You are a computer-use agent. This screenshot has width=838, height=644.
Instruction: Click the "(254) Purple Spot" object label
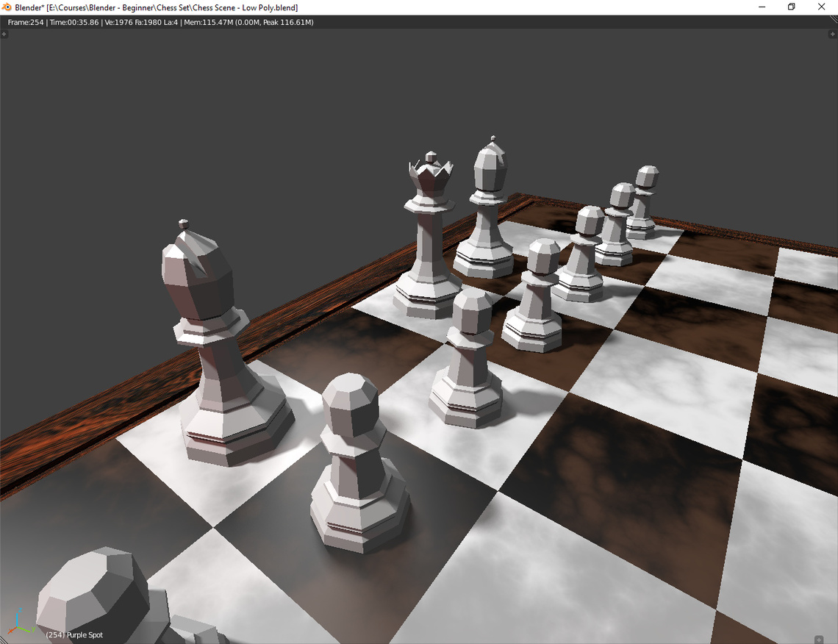[x=74, y=635]
